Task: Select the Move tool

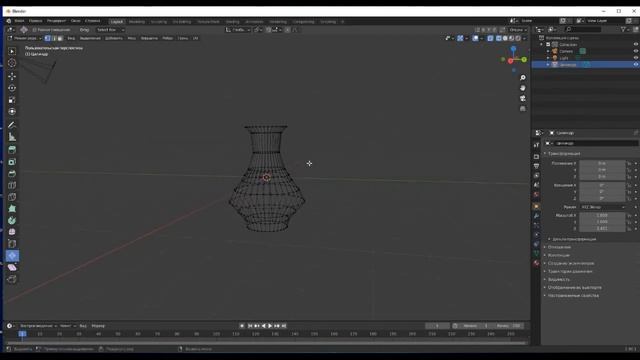Action: 12,76
